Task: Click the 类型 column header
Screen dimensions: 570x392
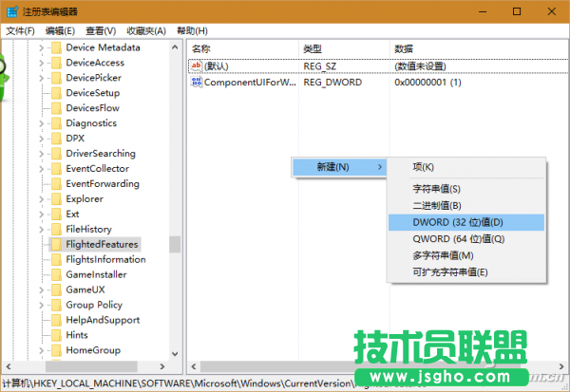Action: coord(344,48)
